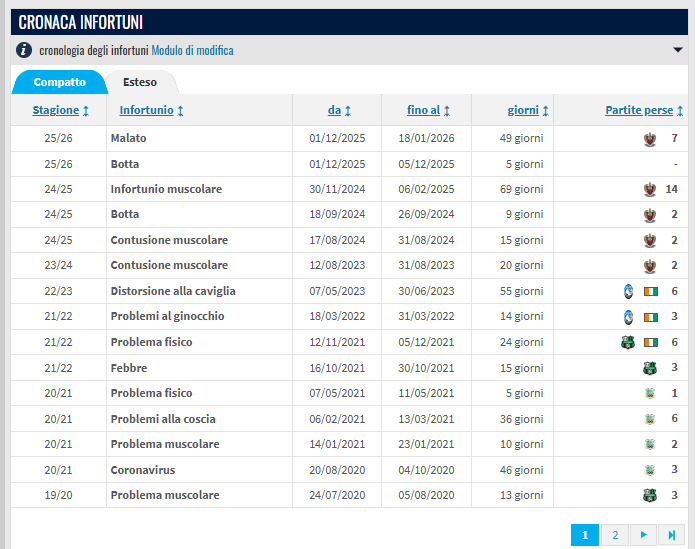Click Atalanta crest in Distorsione alla caviglia row
The image size is (695, 549).
click(x=628, y=291)
